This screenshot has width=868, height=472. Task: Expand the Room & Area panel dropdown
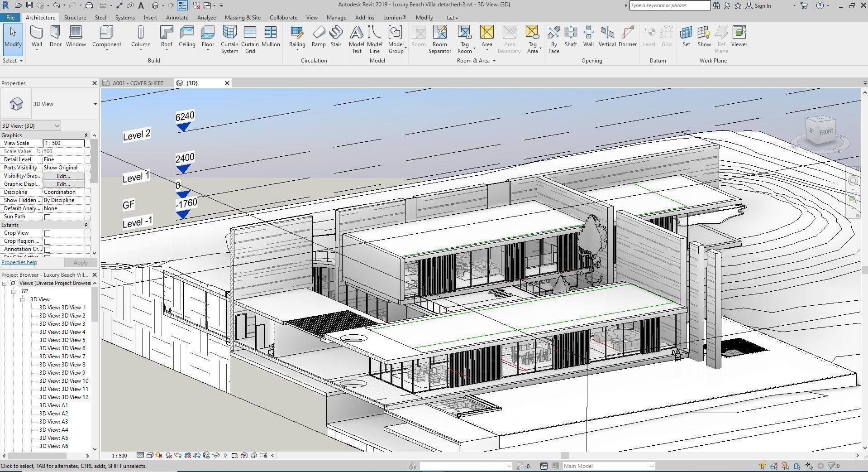click(x=476, y=61)
